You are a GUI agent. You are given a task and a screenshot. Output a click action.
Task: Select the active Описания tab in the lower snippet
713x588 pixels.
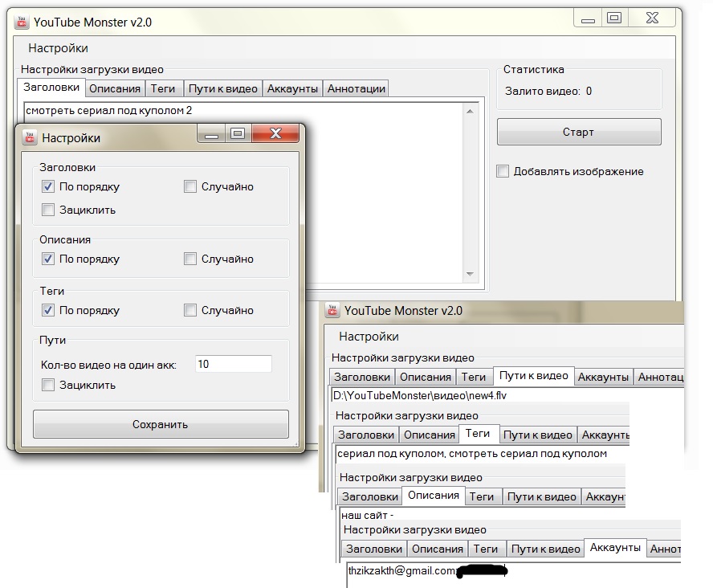coord(434,496)
